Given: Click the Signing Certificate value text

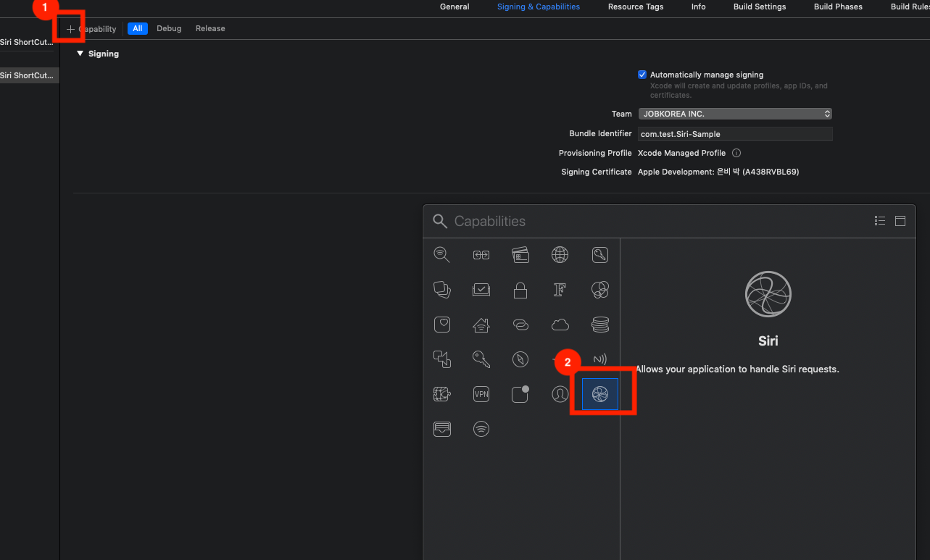Looking at the screenshot, I should pyautogui.click(x=718, y=172).
